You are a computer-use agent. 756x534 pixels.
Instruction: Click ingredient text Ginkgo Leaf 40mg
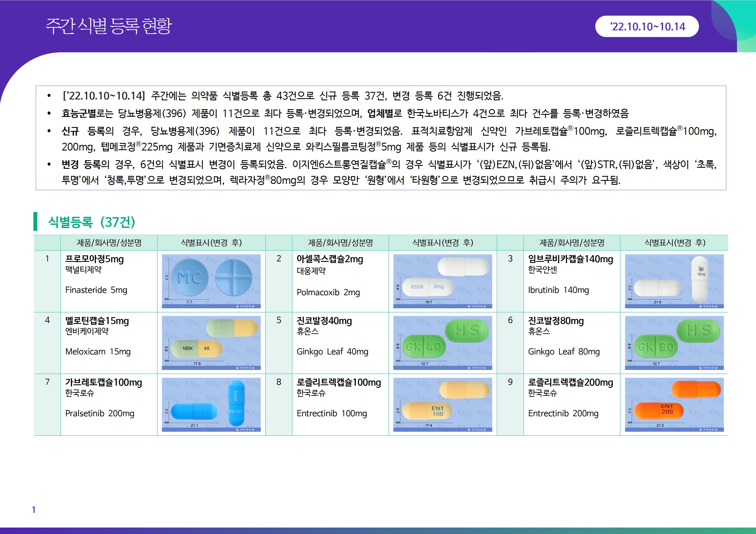click(x=332, y=352)
